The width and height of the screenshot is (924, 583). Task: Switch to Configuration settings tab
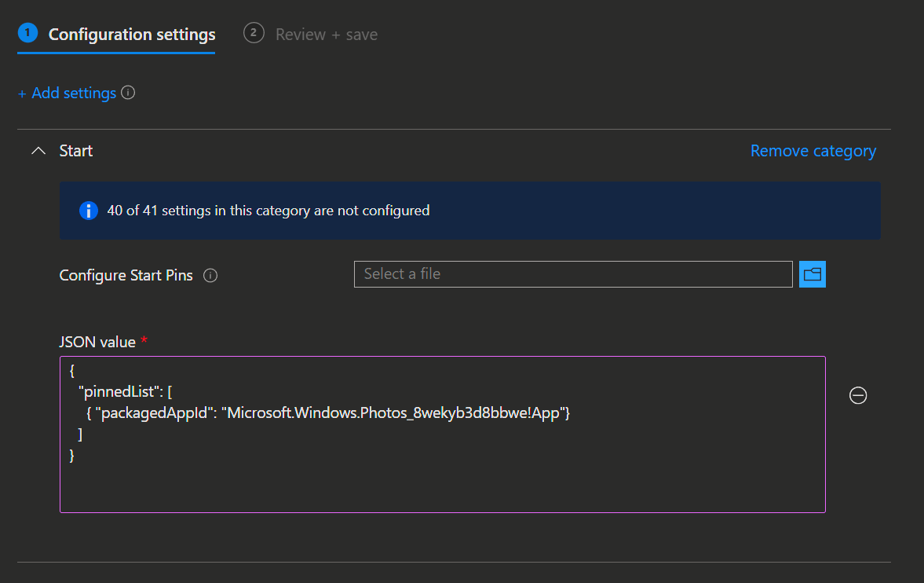131,35
